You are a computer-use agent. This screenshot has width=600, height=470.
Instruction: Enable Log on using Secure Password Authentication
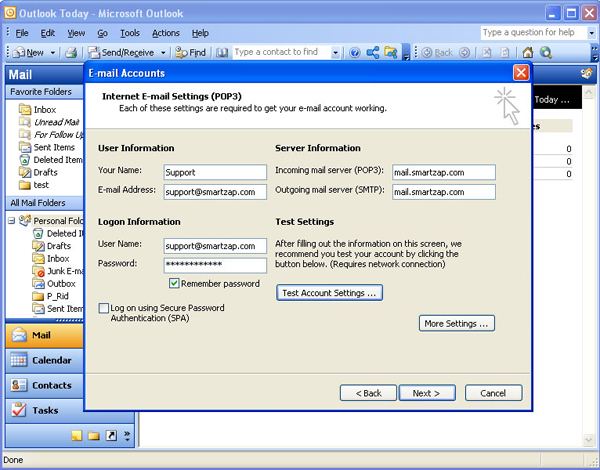(x=104, y=308)
